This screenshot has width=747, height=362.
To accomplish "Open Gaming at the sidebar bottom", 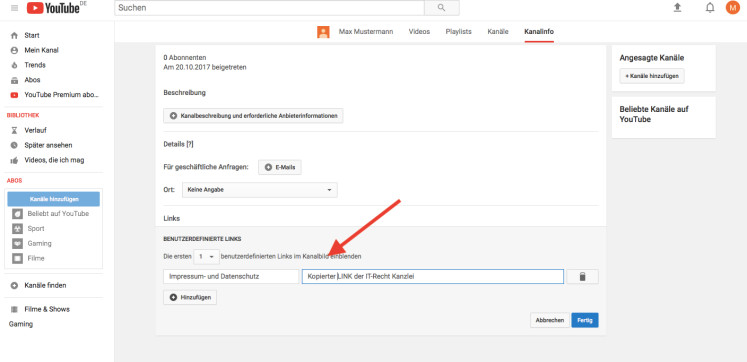I will pyautogui.click(x=21, y=324).
